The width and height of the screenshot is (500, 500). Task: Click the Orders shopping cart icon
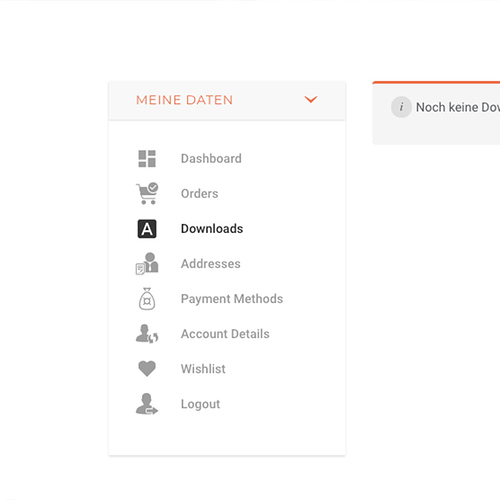click(147, 193)
